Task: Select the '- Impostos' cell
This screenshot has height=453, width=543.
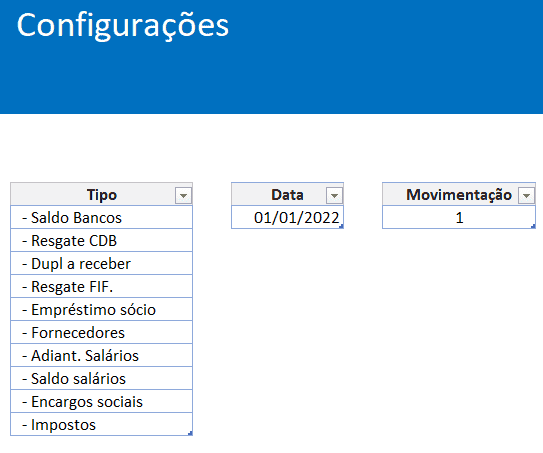Action: click(101, 424)
